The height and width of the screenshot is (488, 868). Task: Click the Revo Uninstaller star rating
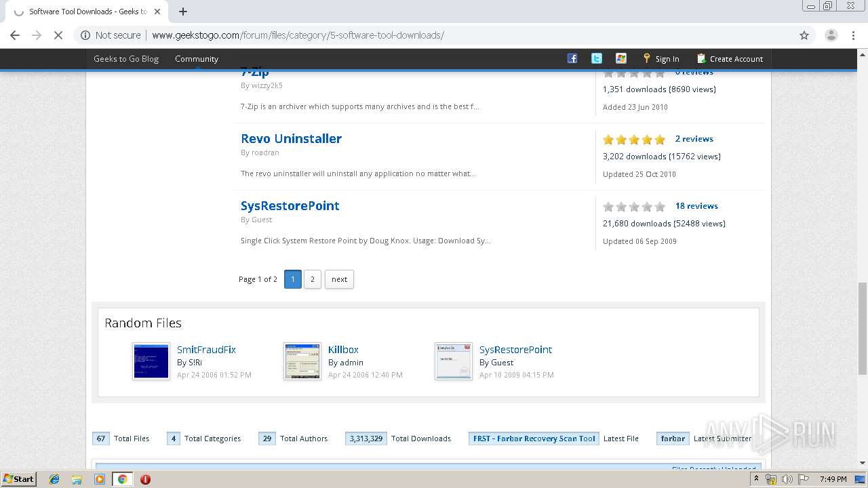coord(634,140)
